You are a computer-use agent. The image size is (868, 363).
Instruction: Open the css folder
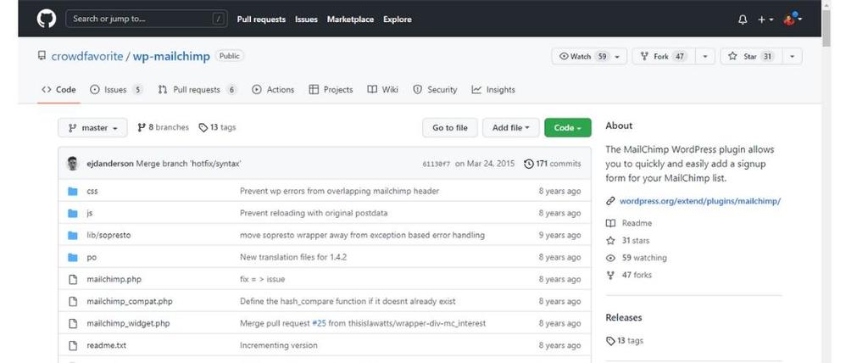click(92, 191)
